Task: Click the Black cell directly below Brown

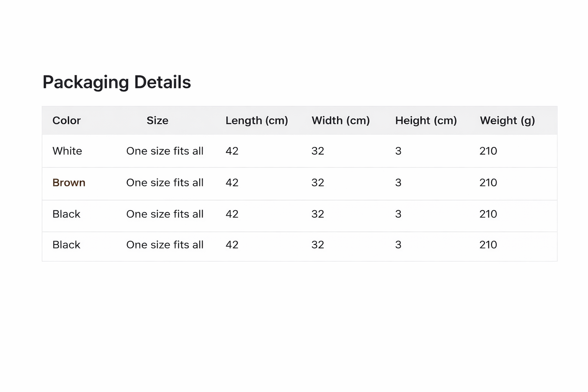Action: [67, 214]
